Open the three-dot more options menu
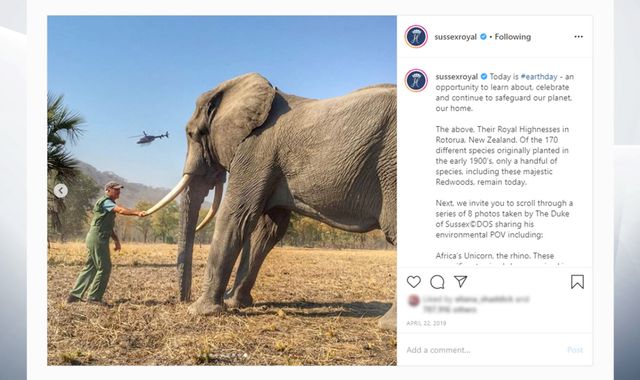640x380 pixels. click(x=578, y=37)
